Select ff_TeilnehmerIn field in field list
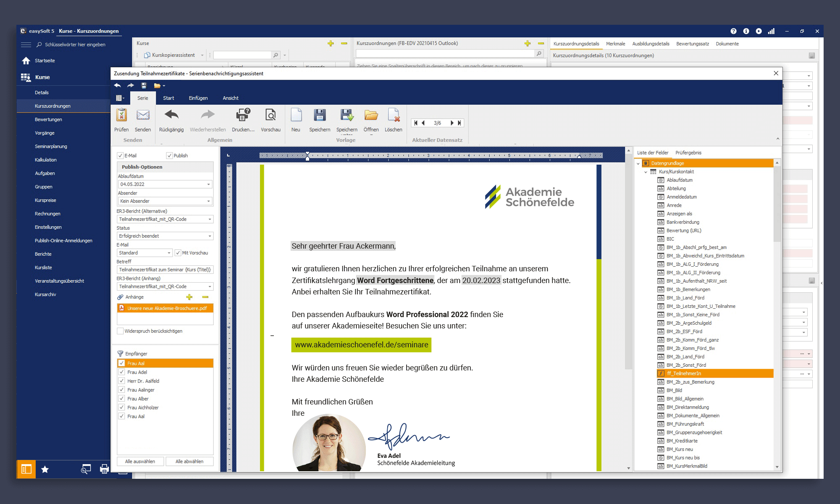Viewport: 840px width, 504px height. click(715, 373)
